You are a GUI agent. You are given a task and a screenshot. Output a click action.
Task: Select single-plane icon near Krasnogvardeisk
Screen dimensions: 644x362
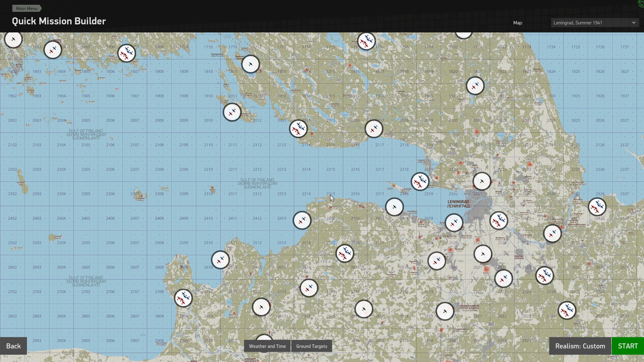point(445,311)
